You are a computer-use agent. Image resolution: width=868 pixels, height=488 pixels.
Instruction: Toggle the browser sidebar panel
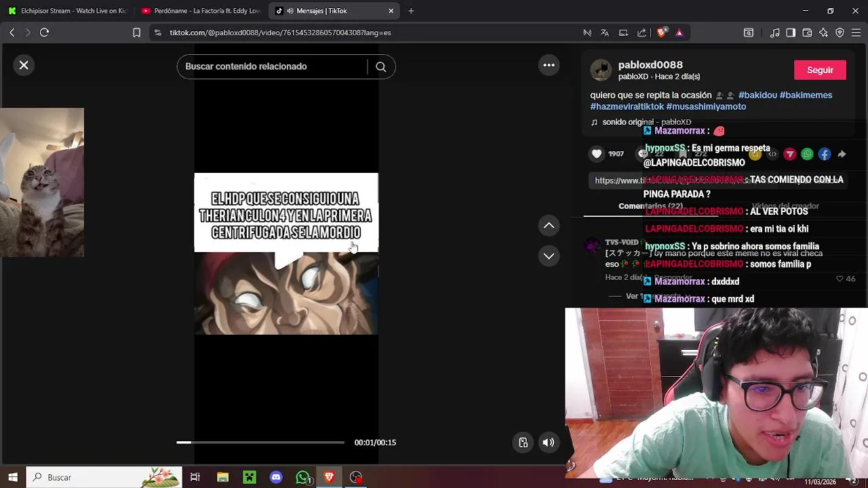tap(791, 33)
